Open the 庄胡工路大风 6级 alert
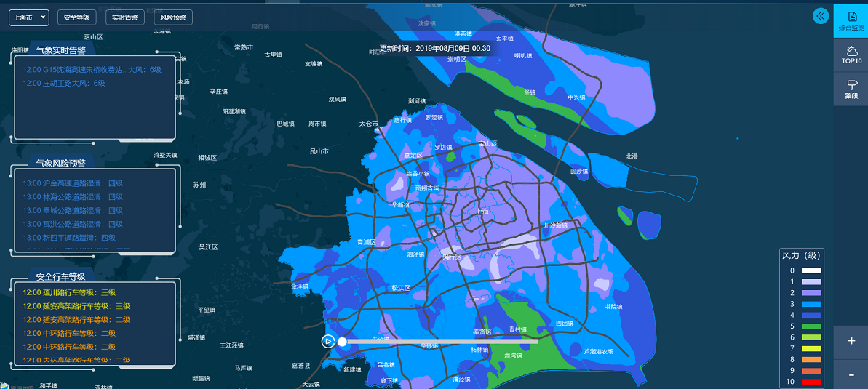Image resolution: width=868 pixels, height=389 pixels. [64, 84]
